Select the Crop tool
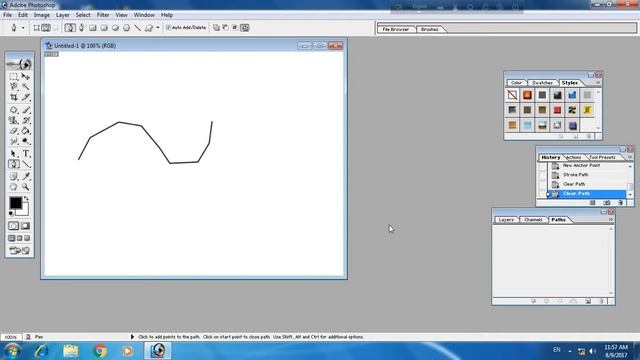The image size is (640, 360). point(13,97)
